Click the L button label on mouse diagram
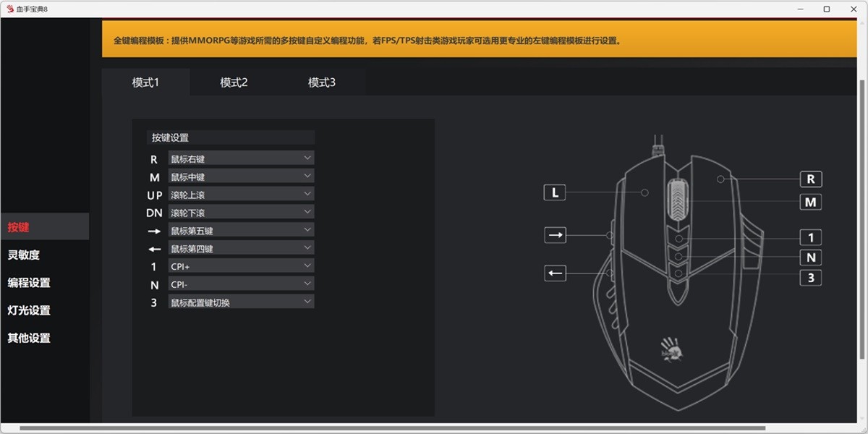This screenshot has width=868, height=434. (555, 192)
